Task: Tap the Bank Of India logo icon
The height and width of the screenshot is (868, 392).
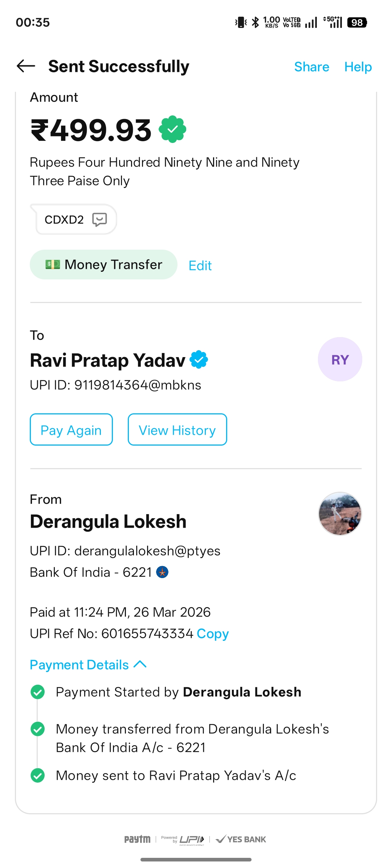Action: 162,572
